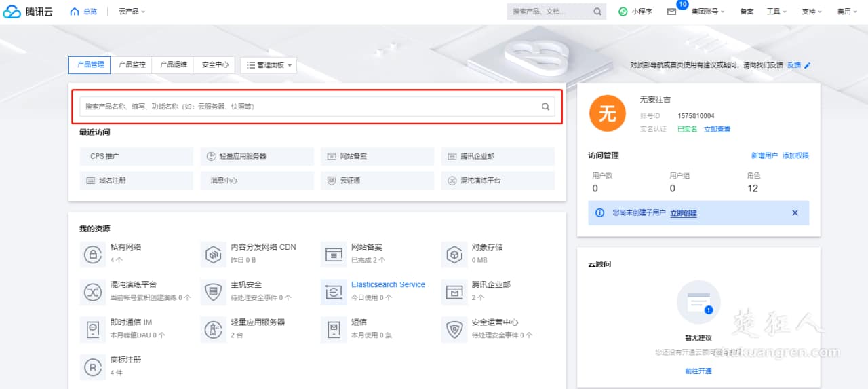This screenshot has height=389, width=868.
Task: Expand the 管理面板 dropdown
Action: (269, 65)
